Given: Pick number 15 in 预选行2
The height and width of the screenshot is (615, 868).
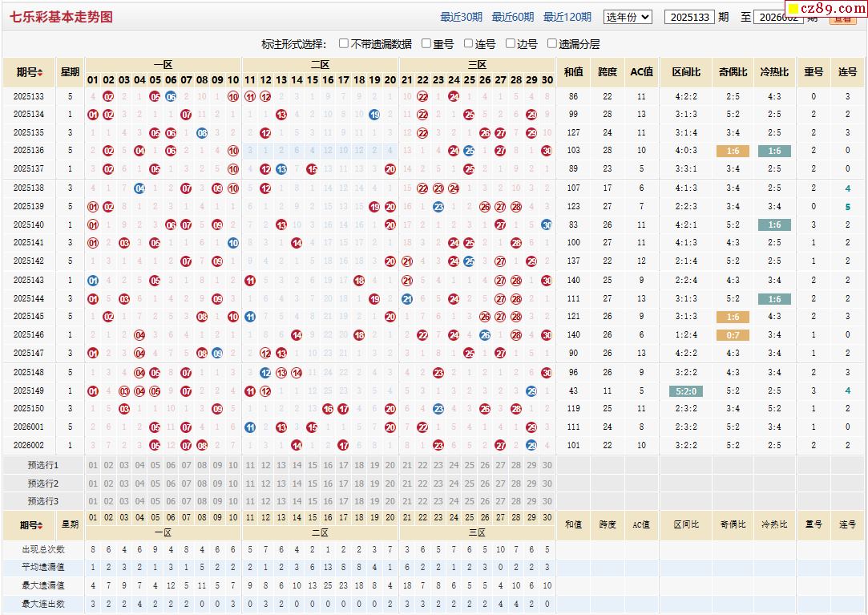Looking at the screenshot, I should (312, 484).
